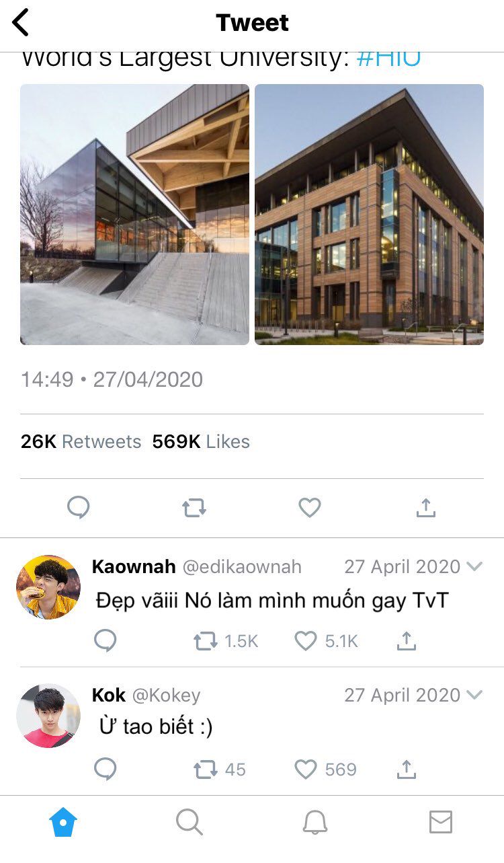Open the Home tab in bottom bar

click(63, 822)
